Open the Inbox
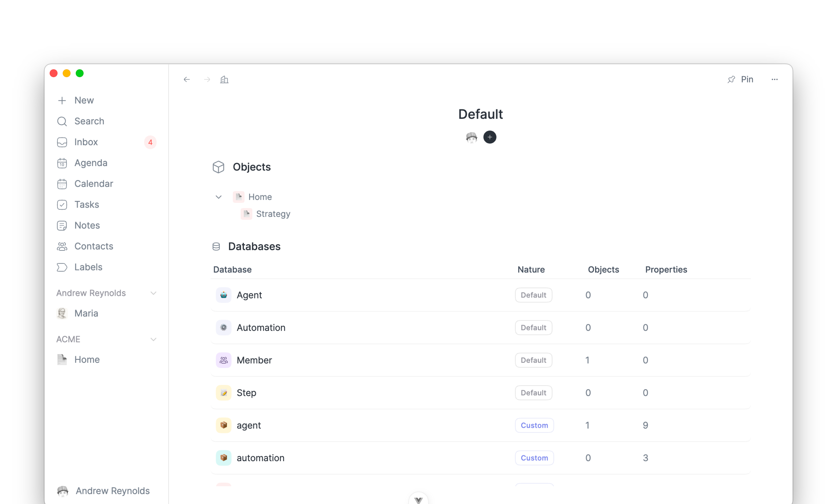Image resolution: width=837 pixels, height=504 pixels. coord(86,142)
